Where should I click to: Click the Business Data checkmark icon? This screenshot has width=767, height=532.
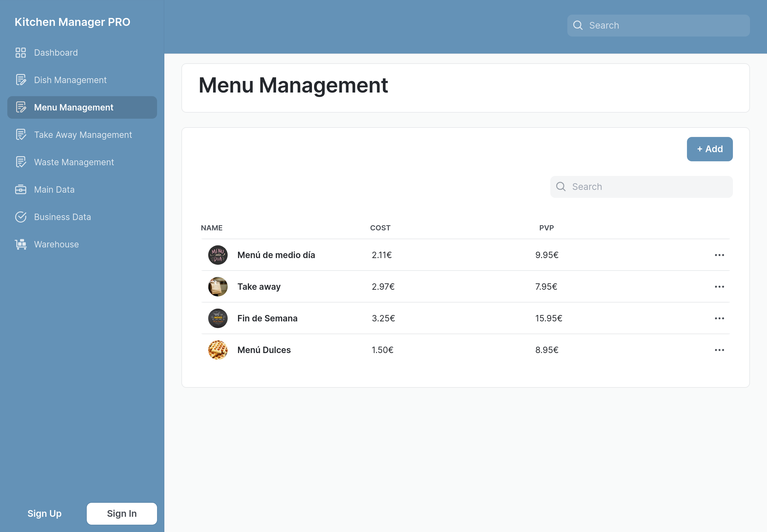(21, 217)
